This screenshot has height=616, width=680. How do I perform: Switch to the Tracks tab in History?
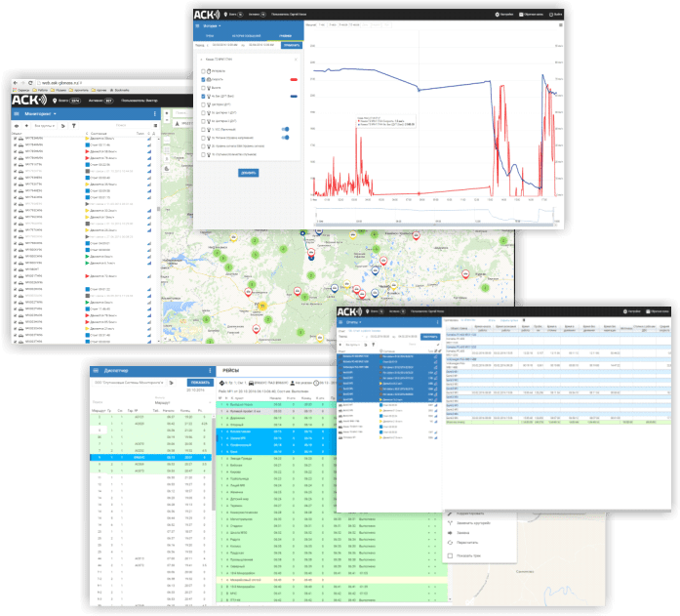tap(210, 36)
